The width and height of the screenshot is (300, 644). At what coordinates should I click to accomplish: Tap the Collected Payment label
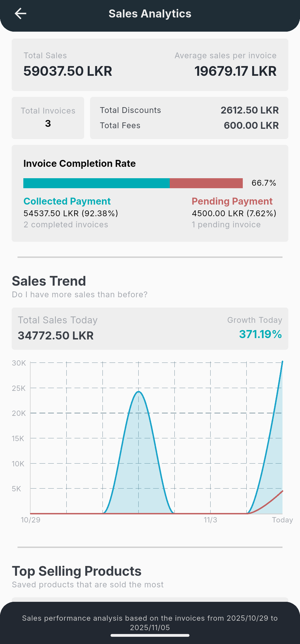pyautogui.click(x=67, y=201)
